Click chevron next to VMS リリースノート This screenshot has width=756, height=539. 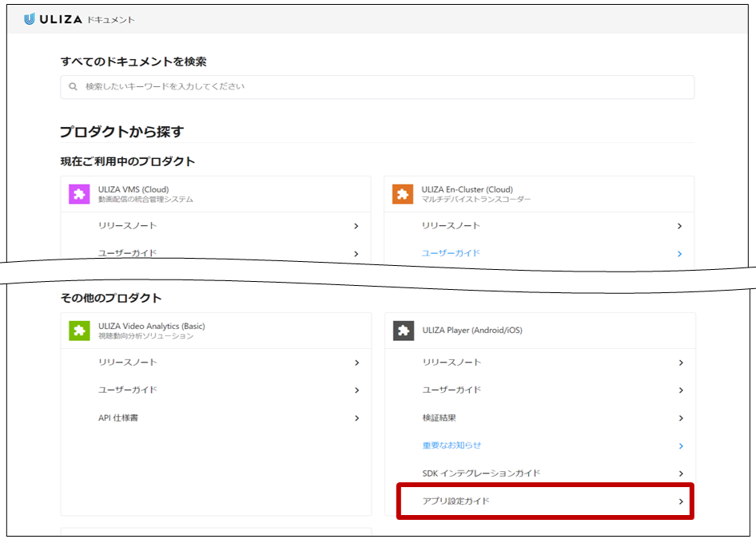pyautogui.click(x=356, y=226)
